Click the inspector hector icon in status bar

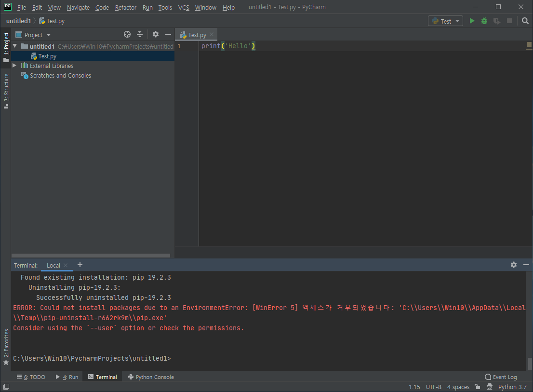(x=490, y=387)
